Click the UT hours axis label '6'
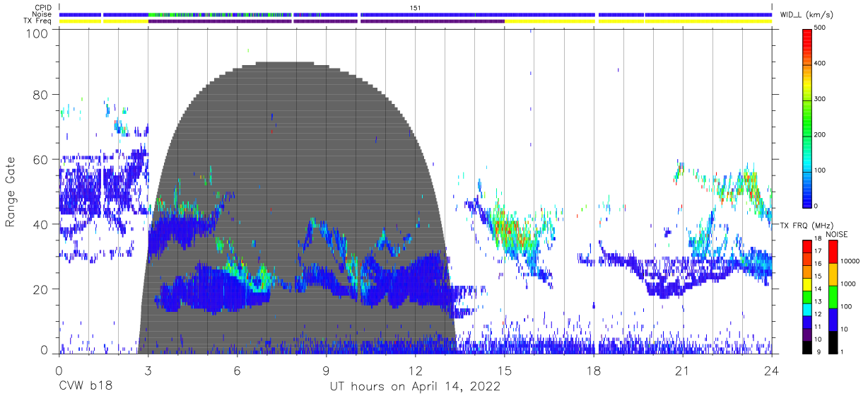 pos(237,371)
